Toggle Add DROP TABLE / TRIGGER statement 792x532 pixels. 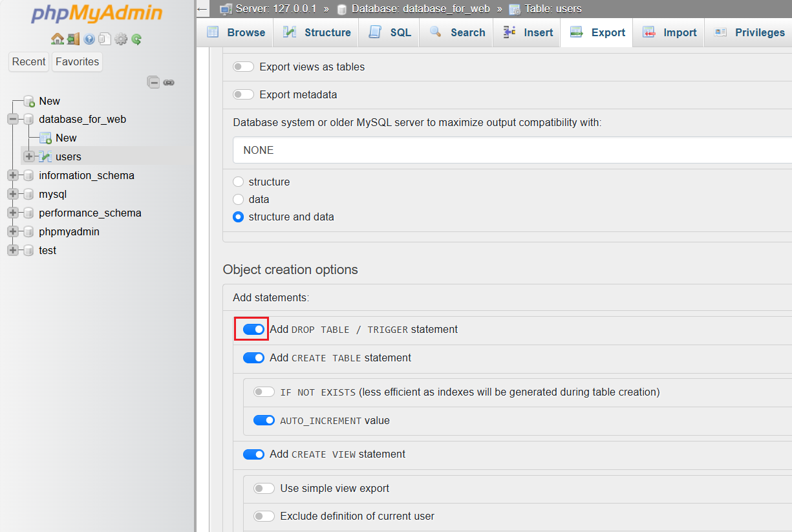pos(253,330)
